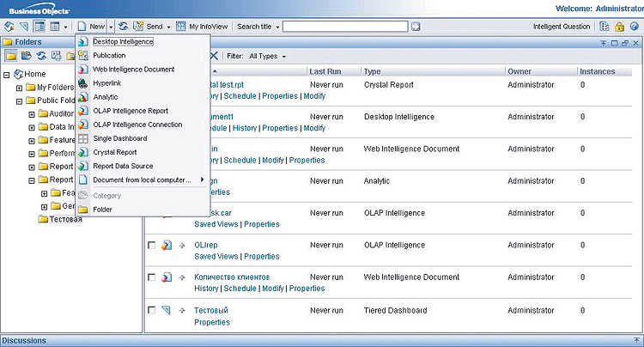This screenshot has width=644, height=347.
Task: Click the Home icon in the top toolbar
Action: [9, 27]
